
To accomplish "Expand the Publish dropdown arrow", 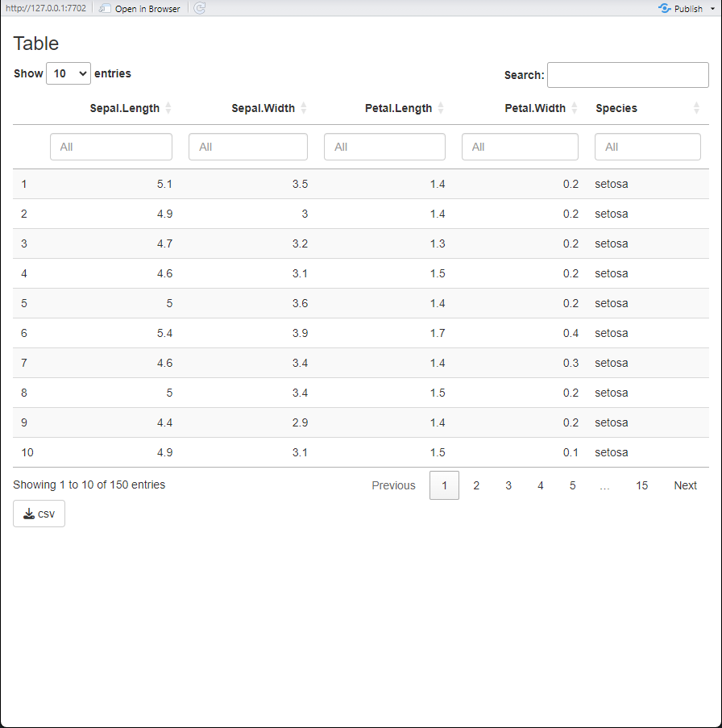I will [x=712, y=8].
